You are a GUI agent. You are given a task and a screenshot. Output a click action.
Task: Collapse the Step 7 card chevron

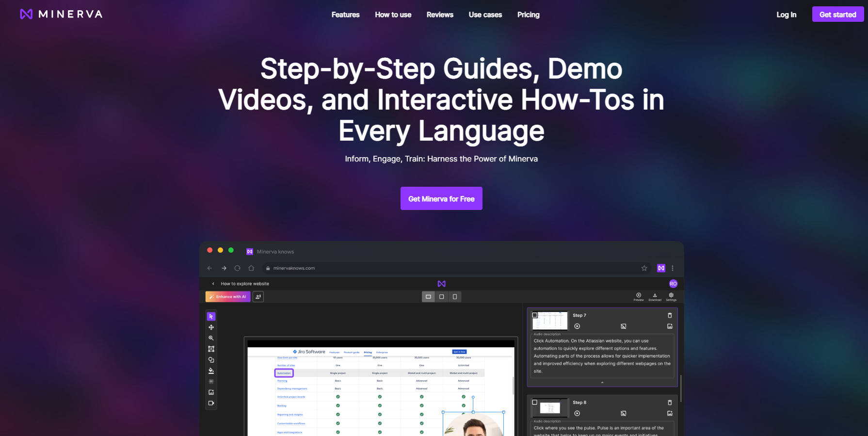coord(602,383)
